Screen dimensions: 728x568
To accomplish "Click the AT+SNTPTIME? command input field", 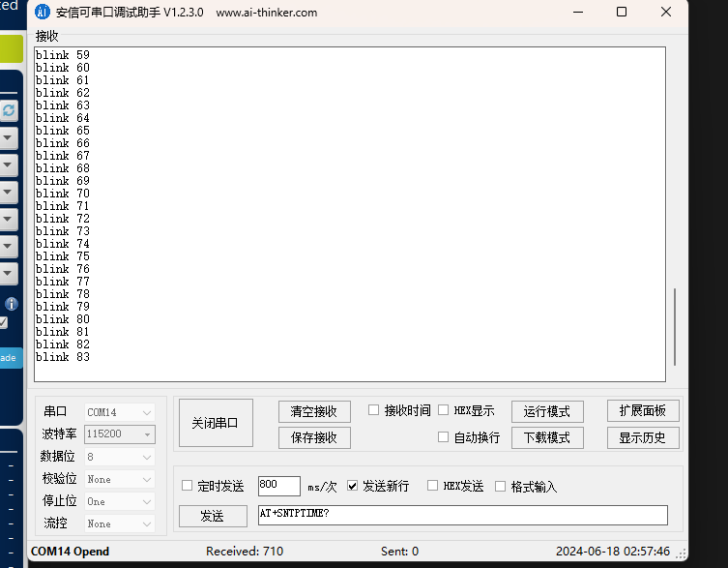I will coord(463,516).
